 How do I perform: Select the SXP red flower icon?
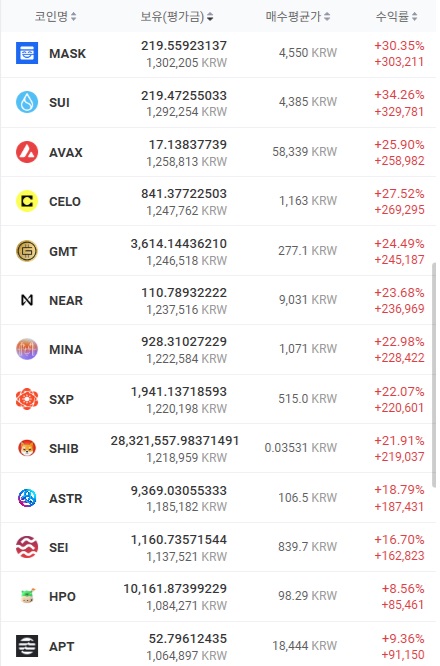coord(27,399)
